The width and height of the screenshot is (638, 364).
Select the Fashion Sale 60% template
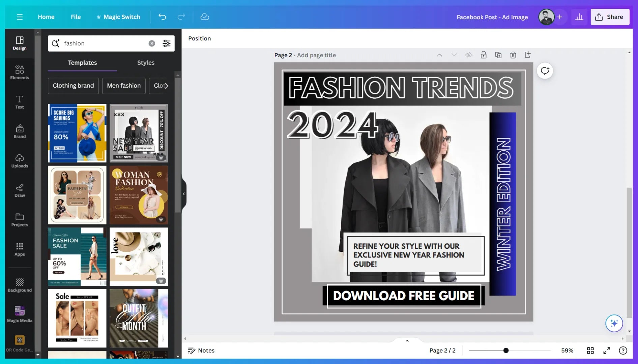[77, 256]
